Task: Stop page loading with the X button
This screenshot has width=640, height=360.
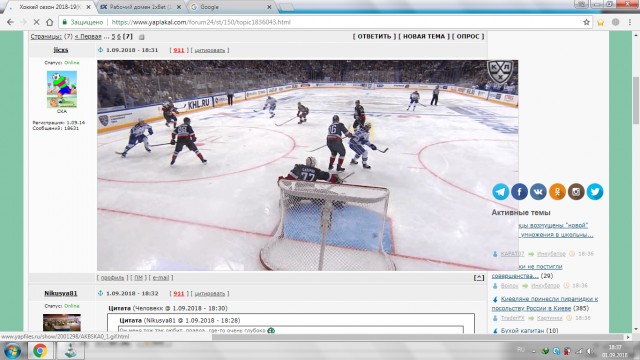Action: pos(36,22)
